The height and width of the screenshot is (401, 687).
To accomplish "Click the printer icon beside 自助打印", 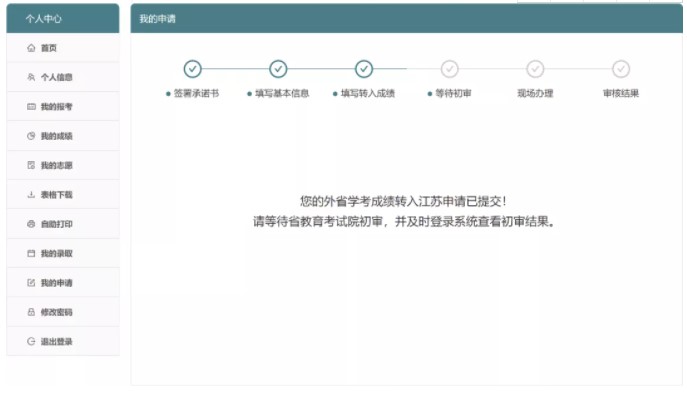I will [x=31, y=224].
